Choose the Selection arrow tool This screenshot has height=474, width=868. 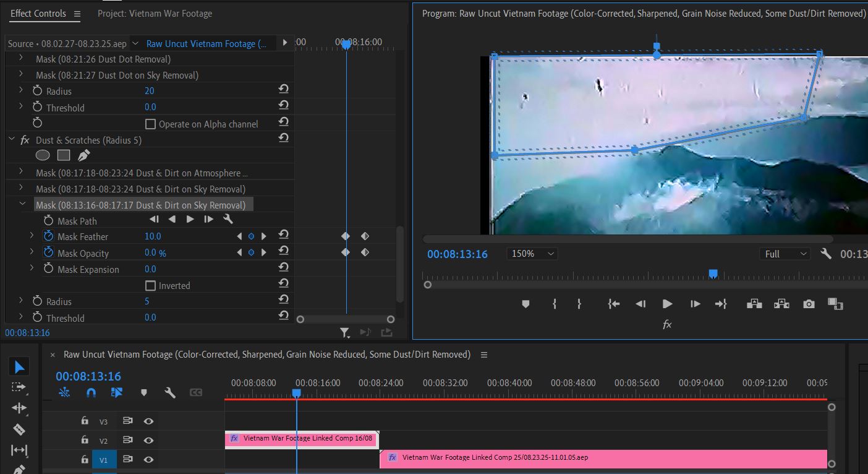click(x=19, y=367)
